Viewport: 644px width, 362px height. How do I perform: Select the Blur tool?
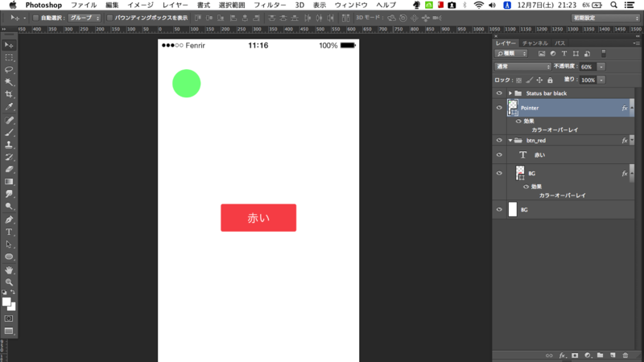click(x=9, y=194)
